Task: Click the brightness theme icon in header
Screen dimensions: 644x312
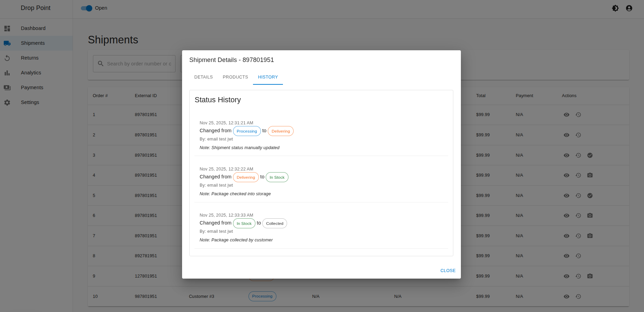Action: point(615,8)
